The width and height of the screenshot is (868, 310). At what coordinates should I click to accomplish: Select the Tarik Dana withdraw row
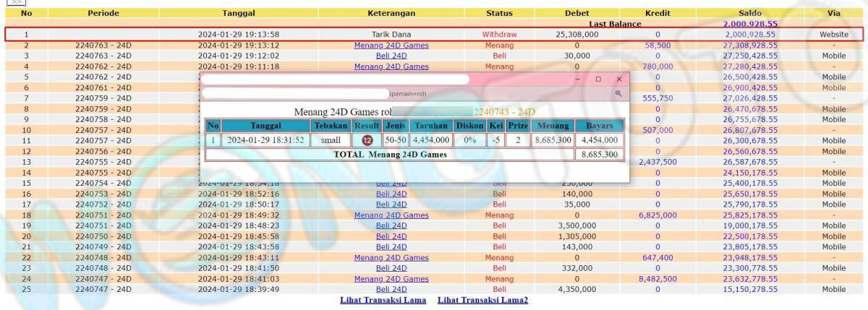391,34
